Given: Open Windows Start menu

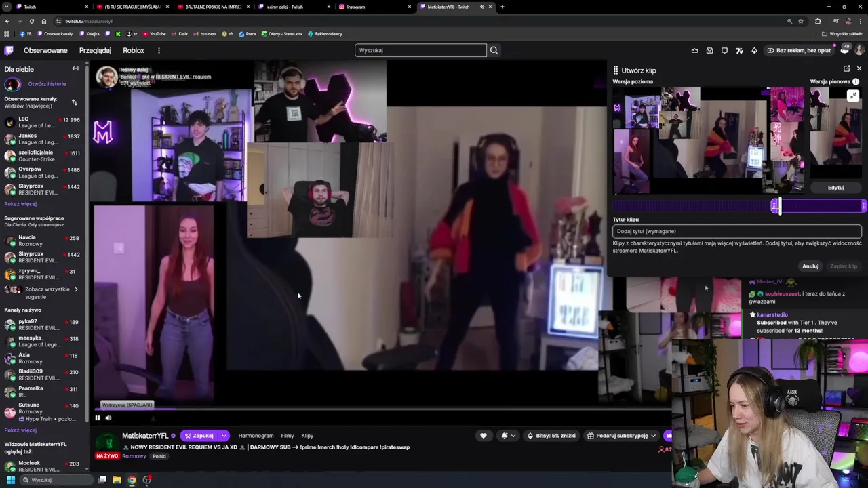Looking at the screenshot, I should click(10, 480).
